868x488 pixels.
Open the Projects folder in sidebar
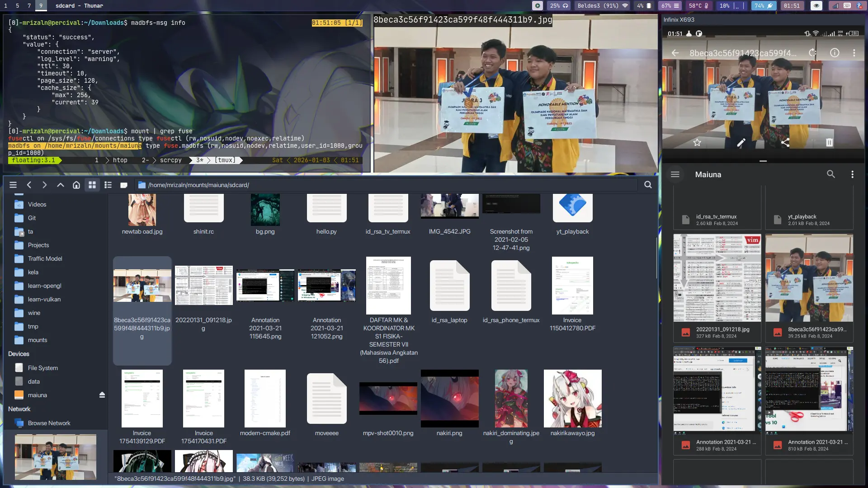point(38,245)
